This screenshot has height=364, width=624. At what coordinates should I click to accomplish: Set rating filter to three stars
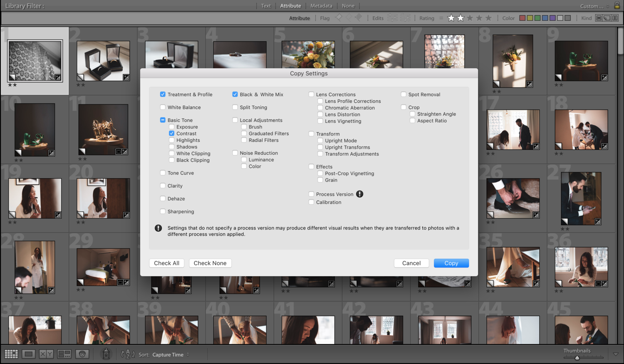coord(470,18)
